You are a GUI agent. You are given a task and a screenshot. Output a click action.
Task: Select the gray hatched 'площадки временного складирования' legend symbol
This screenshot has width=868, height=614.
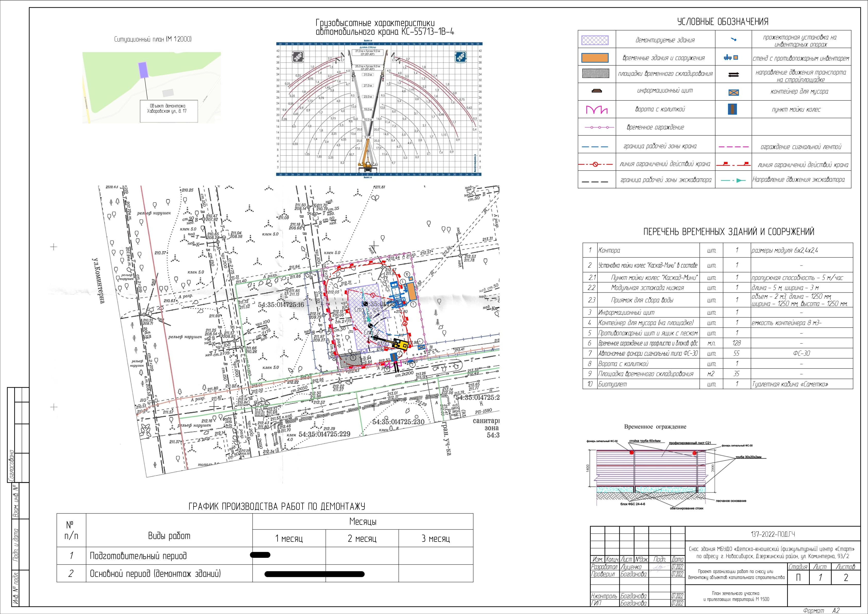(x=595, y=73)
